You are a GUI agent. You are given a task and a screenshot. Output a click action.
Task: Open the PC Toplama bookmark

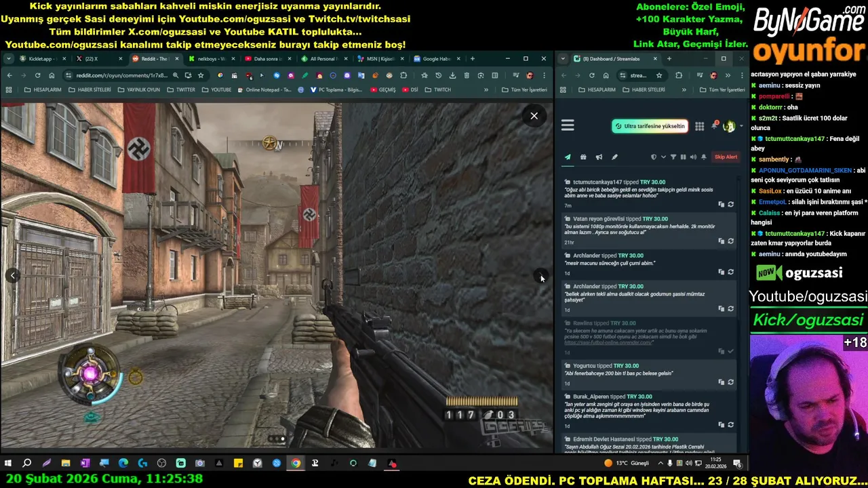336,89
